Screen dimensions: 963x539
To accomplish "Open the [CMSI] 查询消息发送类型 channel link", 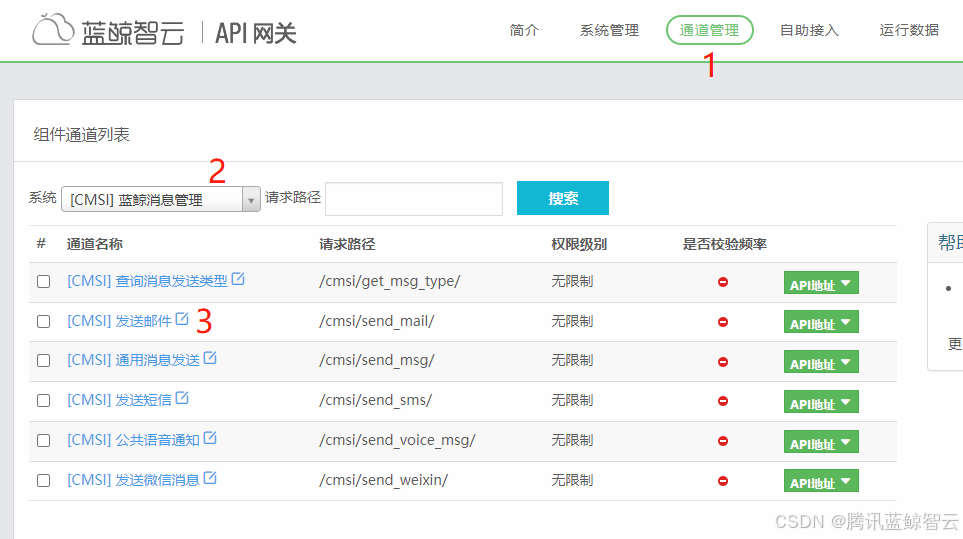I will coord(147,281).
